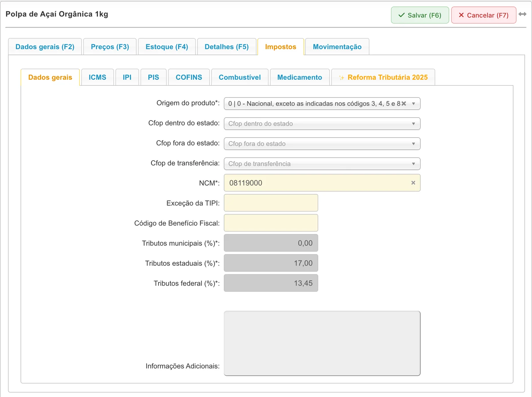
Task: Open the Medicamento sub-tab
Action: point(300,77)
